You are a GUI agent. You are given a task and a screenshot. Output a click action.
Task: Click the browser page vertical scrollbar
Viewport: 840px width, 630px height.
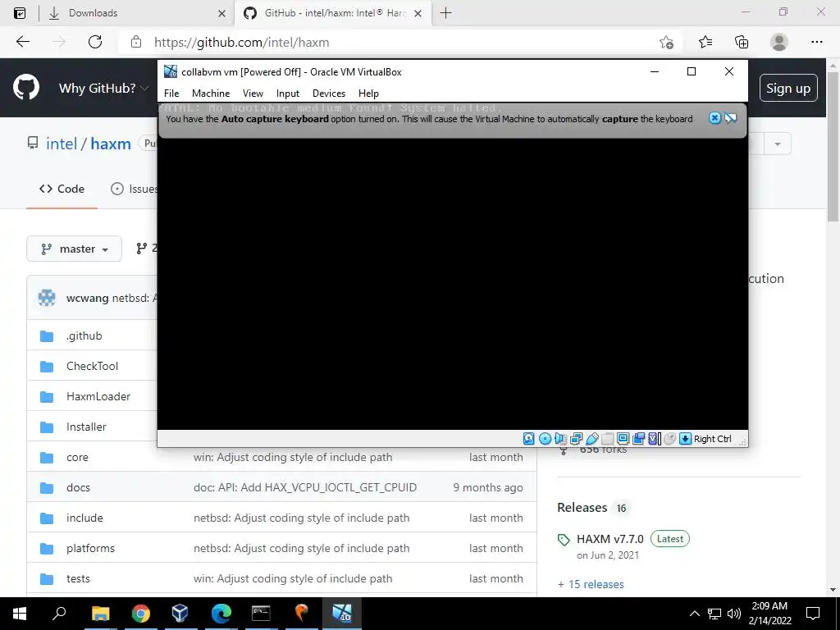pyautogui.click(x=833, y=148)
